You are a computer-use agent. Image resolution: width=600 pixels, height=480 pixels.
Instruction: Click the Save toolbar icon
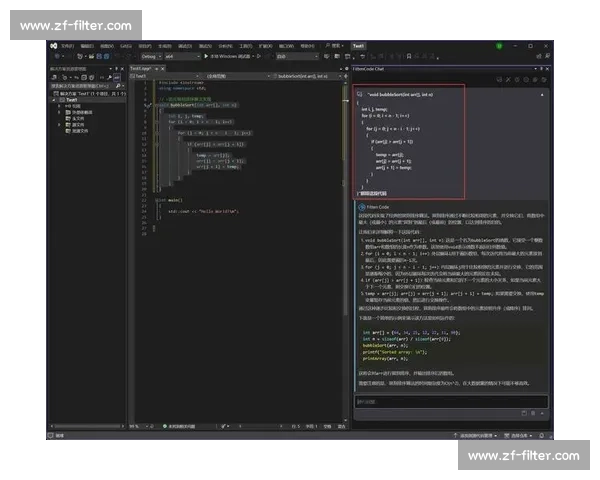(x=99, y=56)
